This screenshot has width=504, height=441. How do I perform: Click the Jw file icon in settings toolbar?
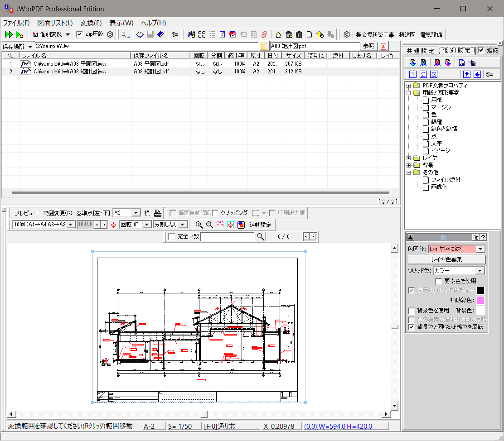point(461,63)
